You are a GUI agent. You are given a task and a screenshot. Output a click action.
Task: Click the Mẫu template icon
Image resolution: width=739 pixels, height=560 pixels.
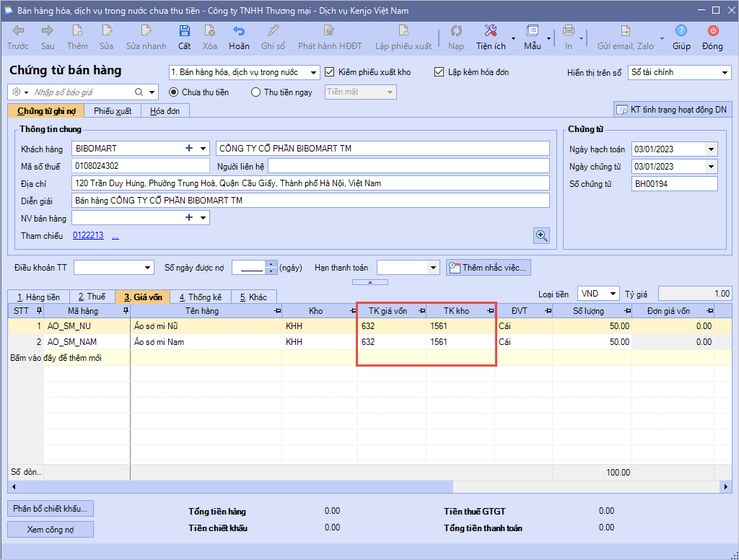[x=533, y=31]
